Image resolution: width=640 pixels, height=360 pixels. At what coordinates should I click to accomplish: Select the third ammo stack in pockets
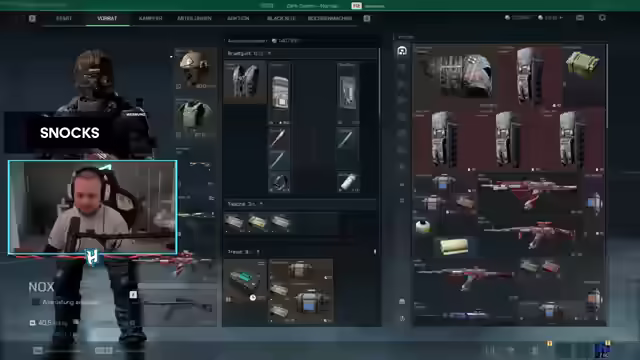click(x=280, y=222)
